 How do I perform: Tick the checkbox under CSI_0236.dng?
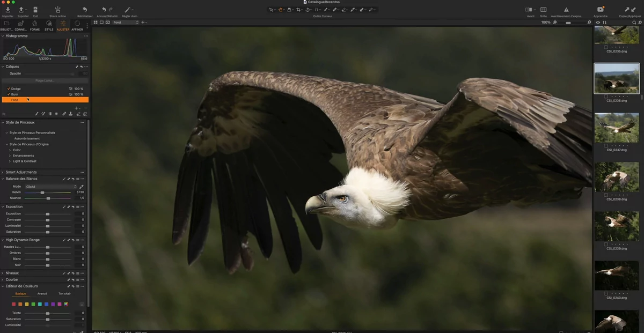(606, 97)
